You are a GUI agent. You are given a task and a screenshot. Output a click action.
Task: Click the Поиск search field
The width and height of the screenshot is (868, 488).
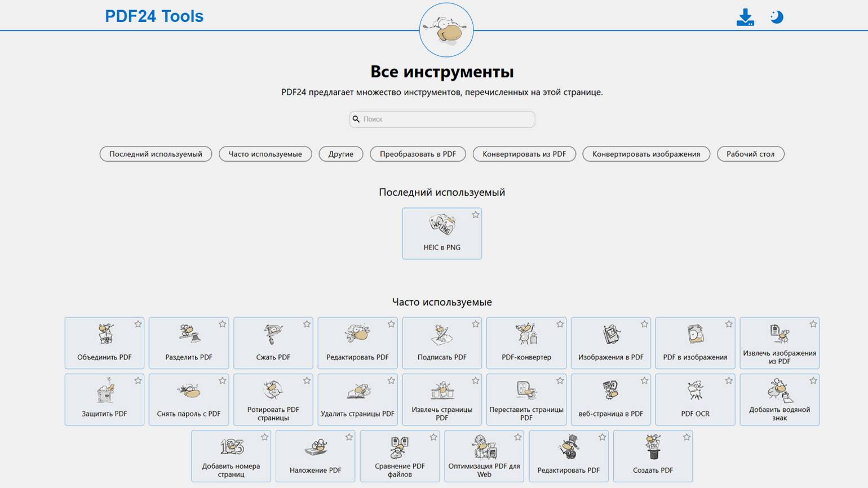point(442,119)
